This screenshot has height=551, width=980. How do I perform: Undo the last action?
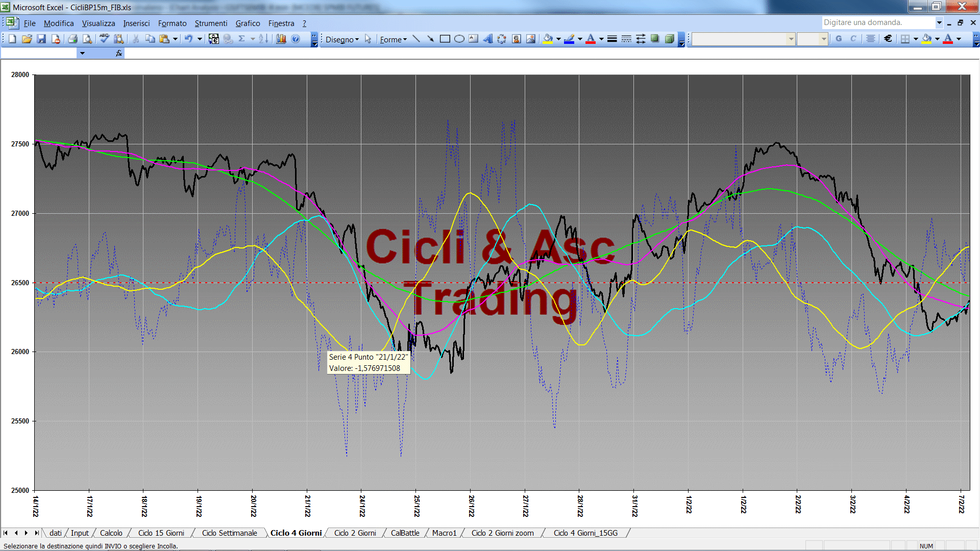click(x=189, y=39)
